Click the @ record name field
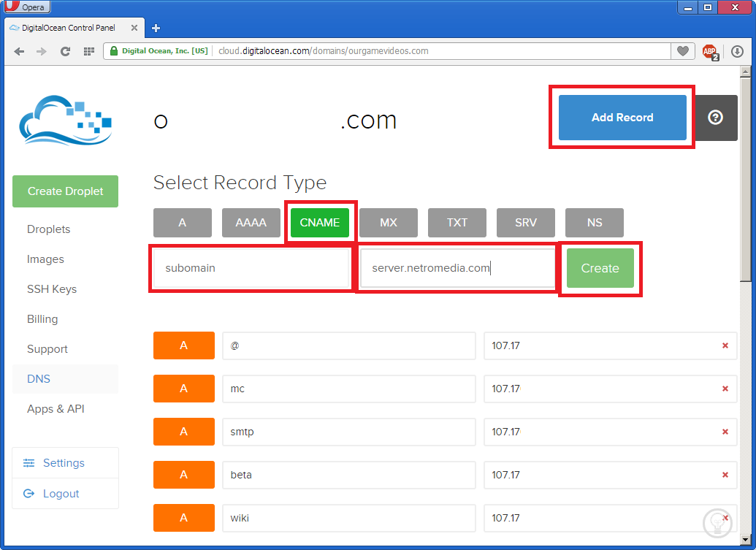 click(349, 345)
